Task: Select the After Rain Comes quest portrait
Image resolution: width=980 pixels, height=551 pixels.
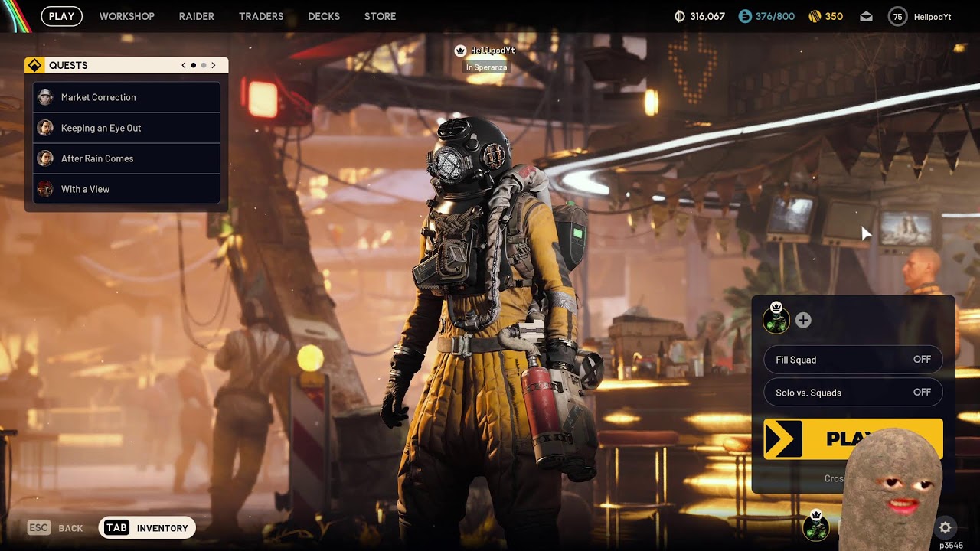Action: [45, 158]
